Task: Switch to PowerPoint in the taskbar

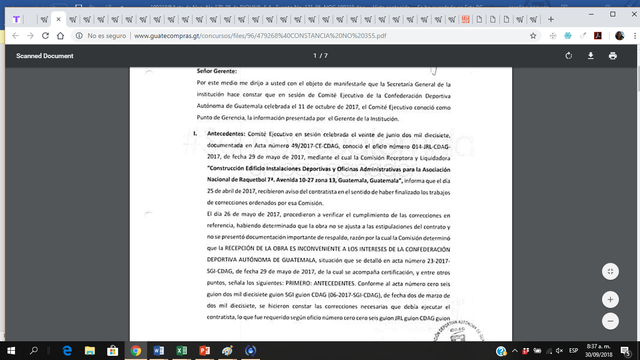Action: pos(204,351)
